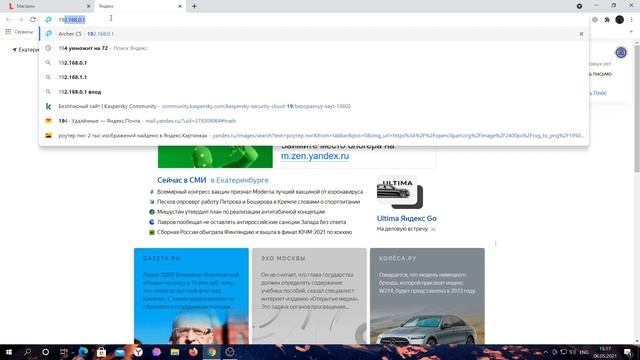Click the browser forward arrow
Image resolution: width=640 pixels, height=360 pixels.
(x=21, y=20)
